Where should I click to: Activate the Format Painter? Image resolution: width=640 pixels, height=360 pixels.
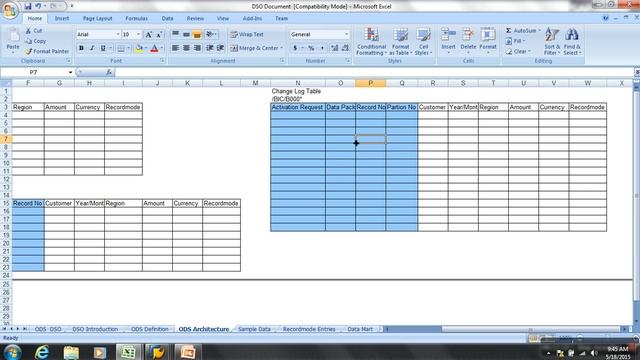coord(47,51)
